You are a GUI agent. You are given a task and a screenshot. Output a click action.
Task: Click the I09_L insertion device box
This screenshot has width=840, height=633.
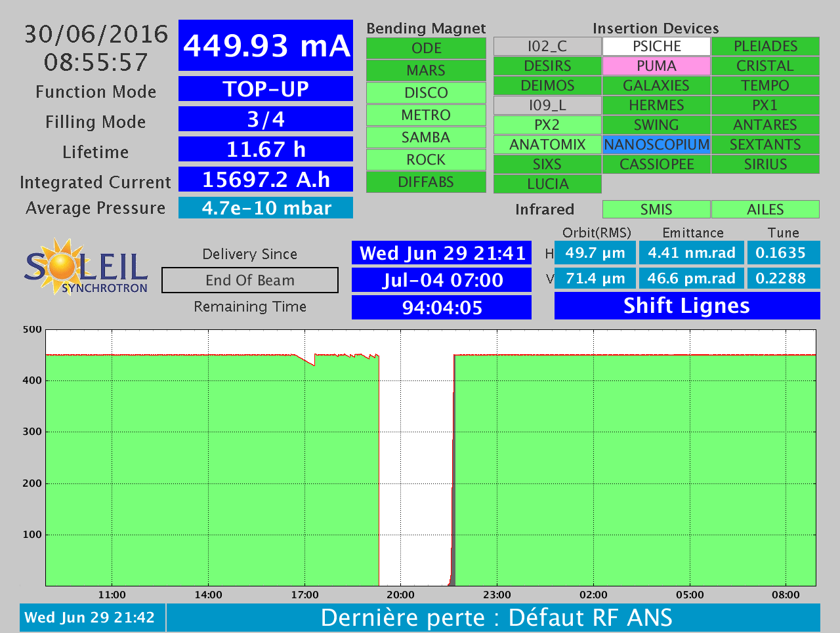point(547,105)
